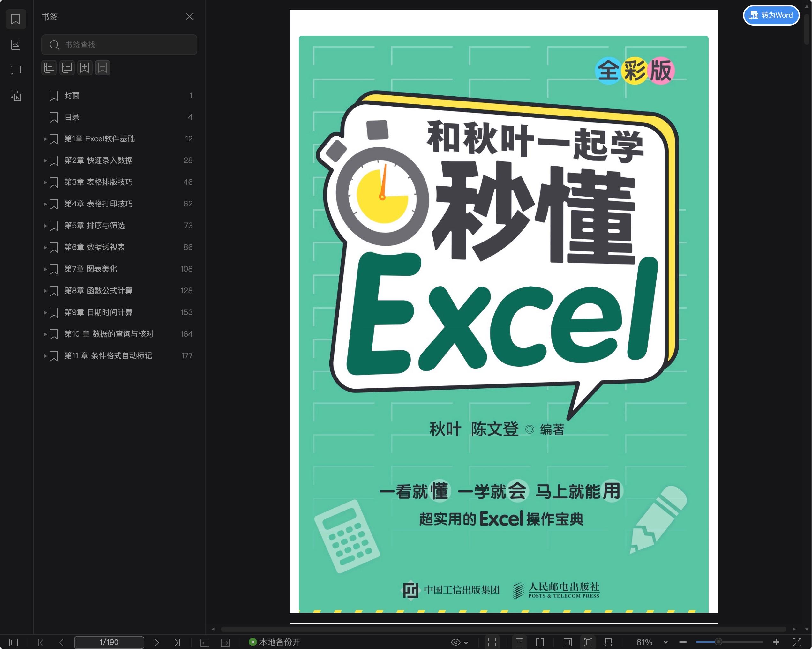Toggle continuous scrolling view icon
Screen dimensions: 812x649
492,642
